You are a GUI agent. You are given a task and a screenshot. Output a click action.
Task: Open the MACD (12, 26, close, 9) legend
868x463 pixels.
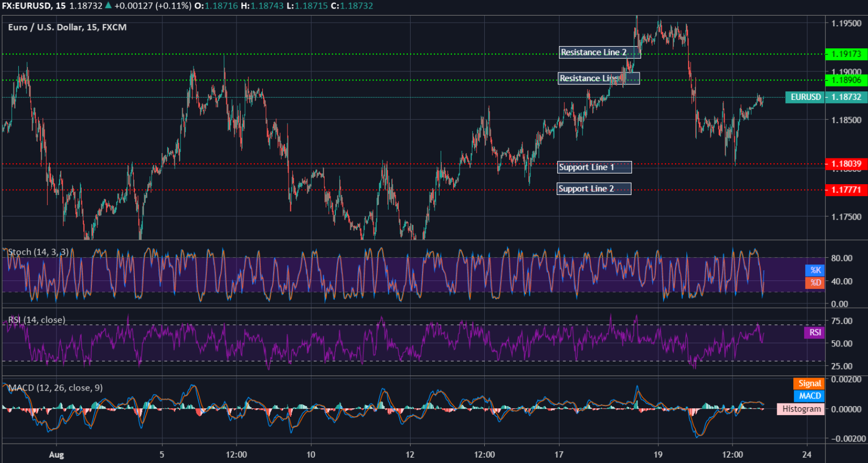(55, 388)
